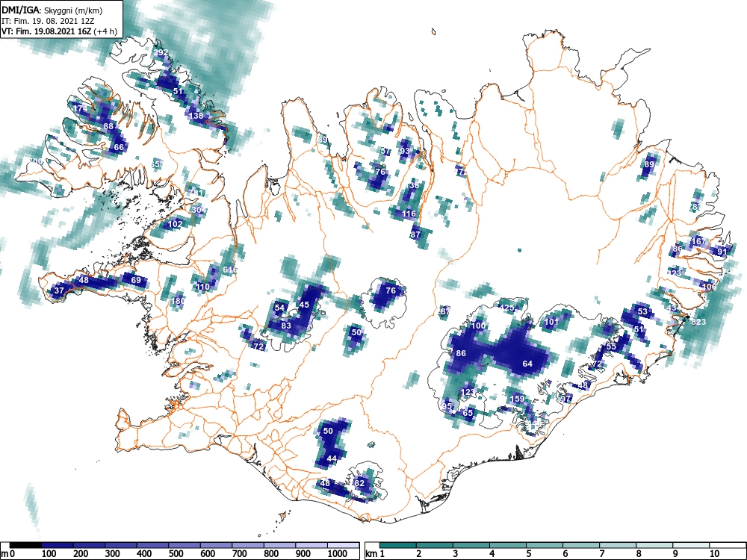Click the teal 4–5 km legend swatch
Image resolution: width=747 pixels, height=560 pixels.
click(x=507, y=545)
